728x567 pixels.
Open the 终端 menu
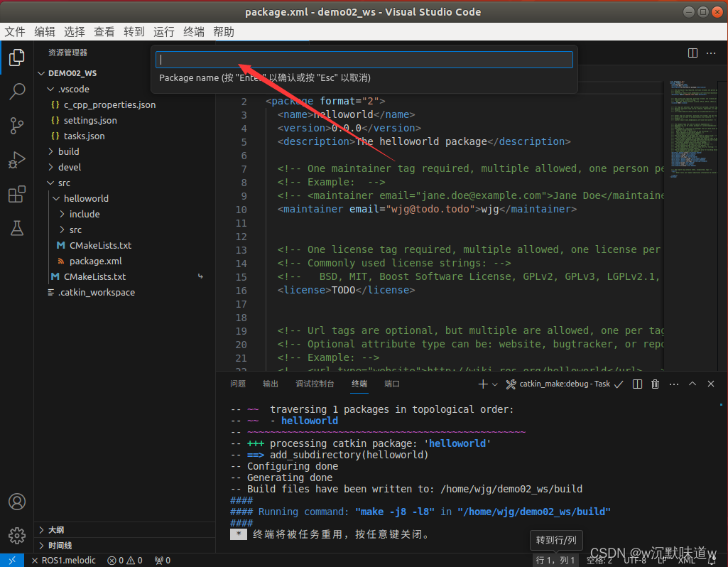pyautogui.click(x=194, y=32)
